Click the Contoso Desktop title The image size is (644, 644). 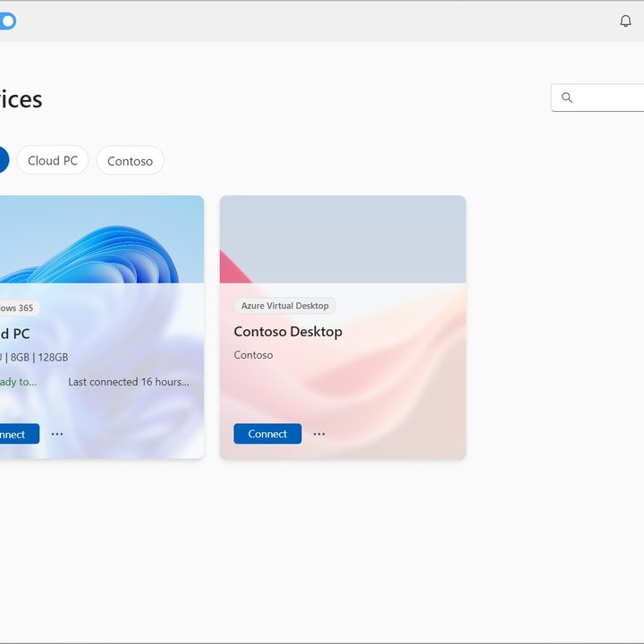point(288,332)
